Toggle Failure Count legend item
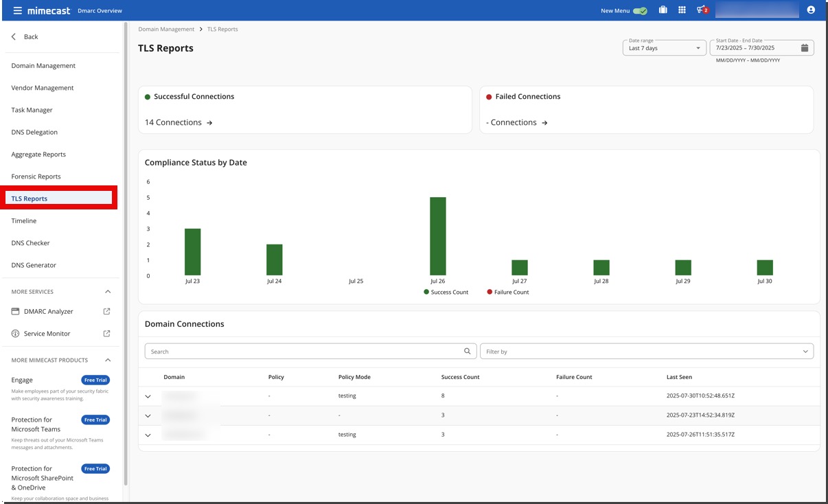This screenshot has height=504, width=828. tap(507, 292)
